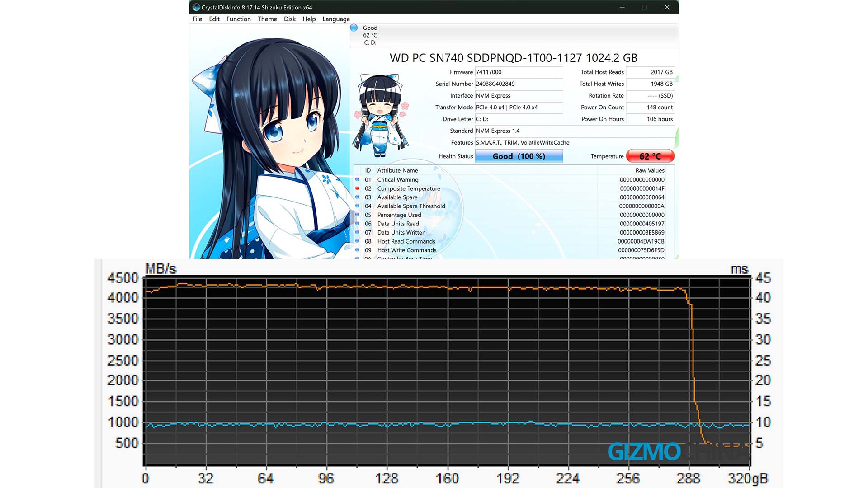Click the blue Critical Warning status dot
The width and height of the screenshot is (868, 488).
(357, 180)
